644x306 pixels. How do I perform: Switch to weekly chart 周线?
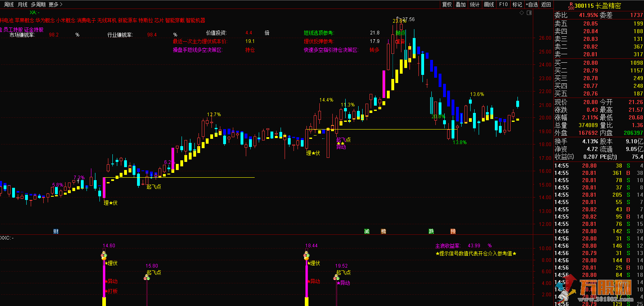coord(9,4)
